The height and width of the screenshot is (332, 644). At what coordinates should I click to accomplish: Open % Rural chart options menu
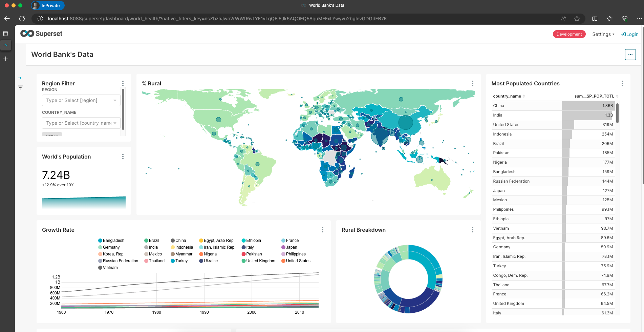point(473,83)
